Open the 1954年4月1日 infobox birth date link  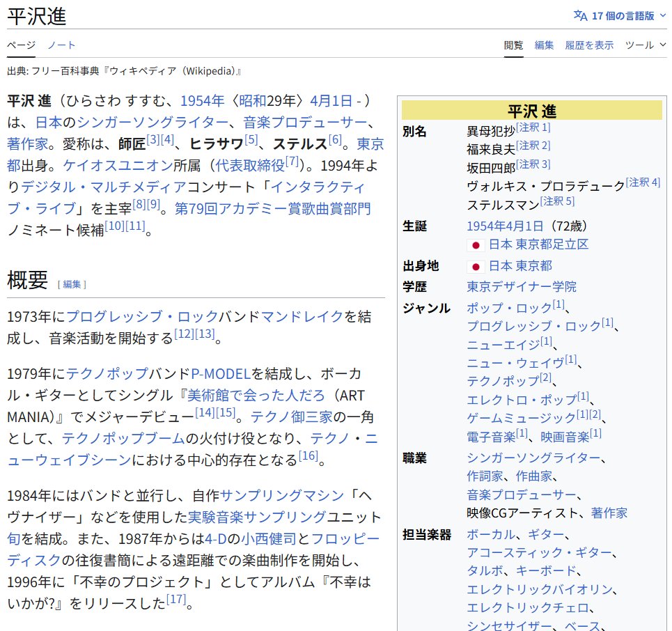coord(506,226)
